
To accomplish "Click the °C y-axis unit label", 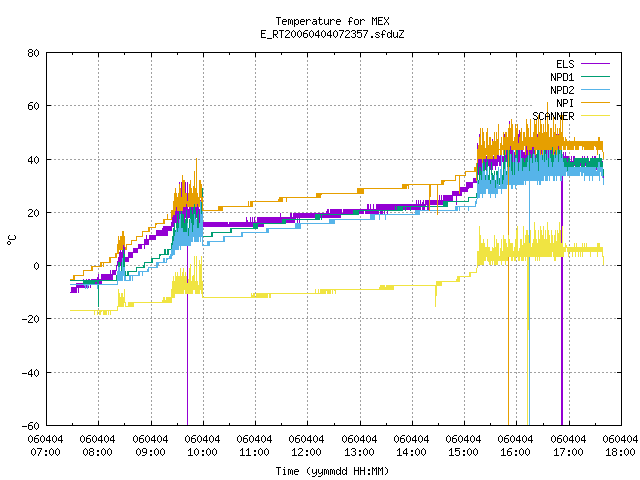I will (x=11, y=240).
